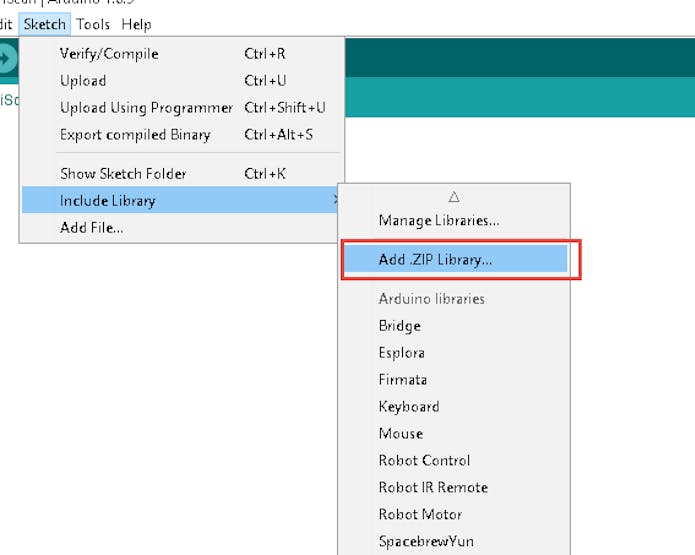695x555 pixels.
Task: Click the Upload arrow toolbar icon
Action: (6, 58)
